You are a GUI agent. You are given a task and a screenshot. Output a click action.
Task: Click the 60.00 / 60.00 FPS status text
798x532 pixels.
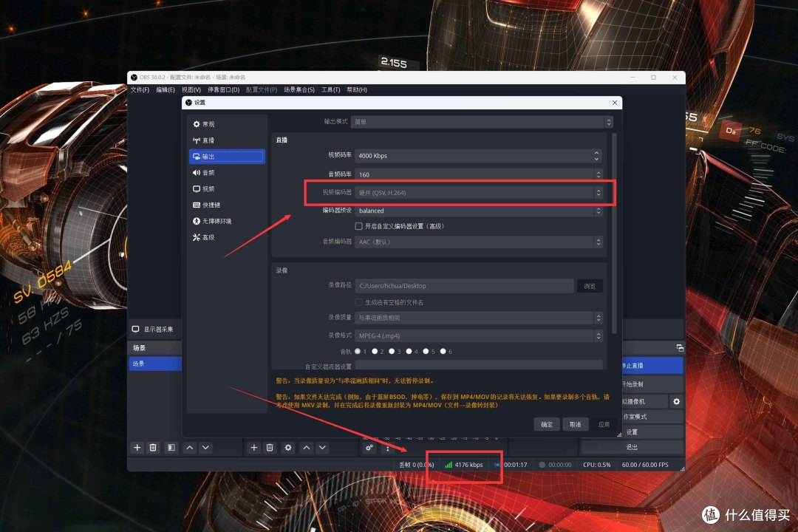click(x=645, y=465)
